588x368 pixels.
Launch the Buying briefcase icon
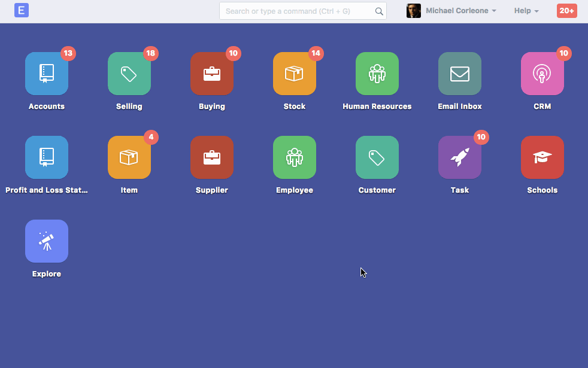point(212,74)
